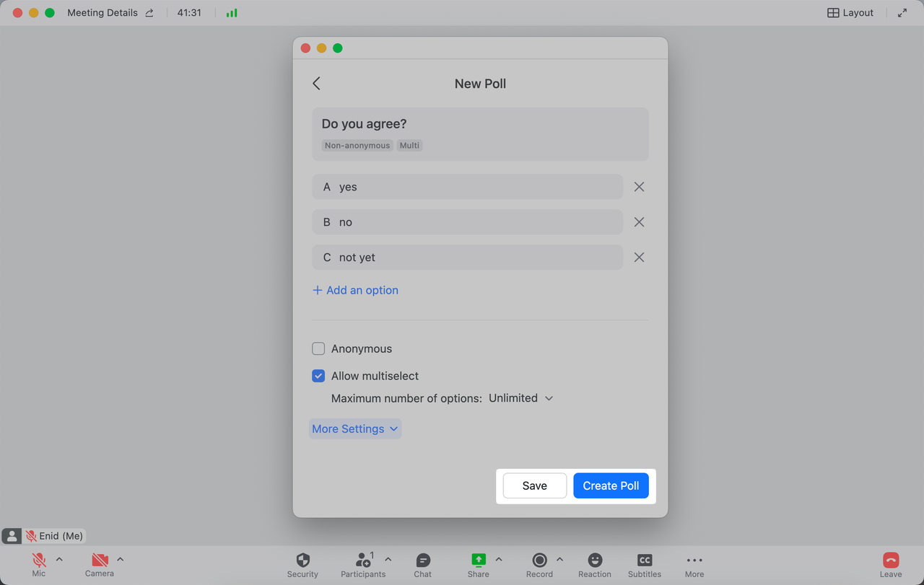Expand More Settings
Screen dimensions: 924x585
(x=354, y=428)
